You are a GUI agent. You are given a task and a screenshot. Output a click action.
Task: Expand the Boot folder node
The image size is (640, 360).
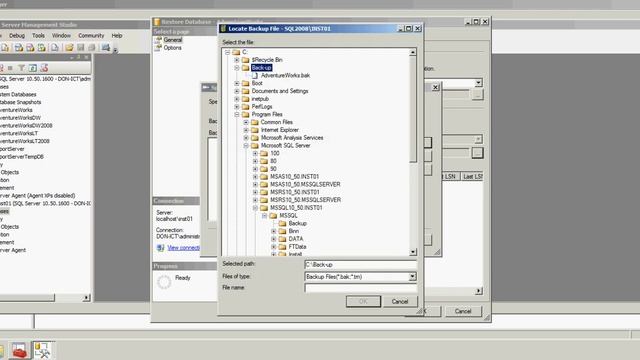[237, 83]
